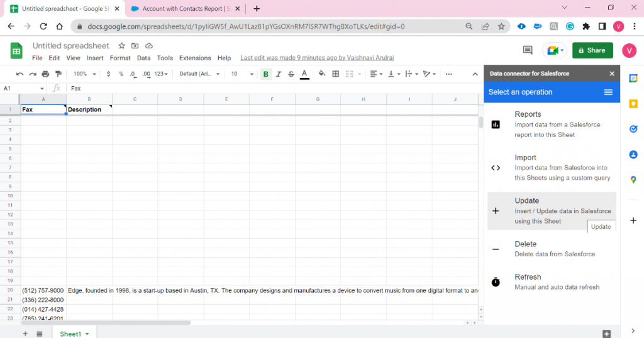The width and height of the screenshot is (644, 338).
Task: Choose the Refresh operation
Action: 552,282
